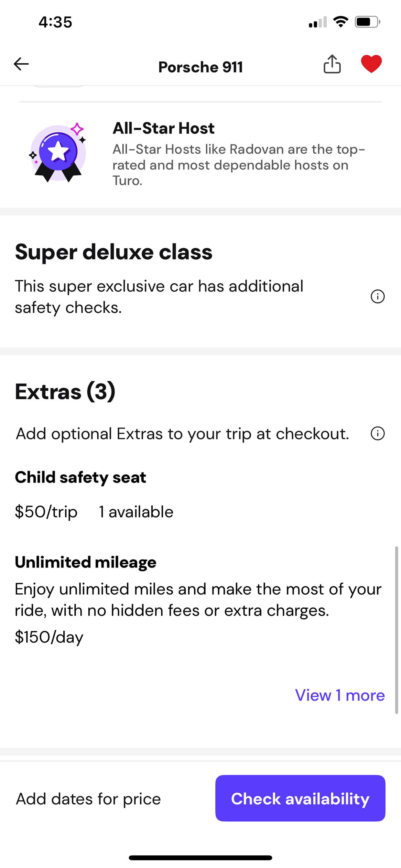Tap the battery status icon
The width and height of the screenshot is (401, 868).
pyautogui.click(x=367, y=22)
